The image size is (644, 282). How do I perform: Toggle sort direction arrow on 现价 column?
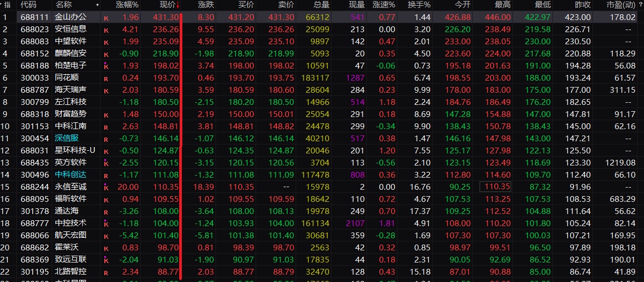[178, 5]
